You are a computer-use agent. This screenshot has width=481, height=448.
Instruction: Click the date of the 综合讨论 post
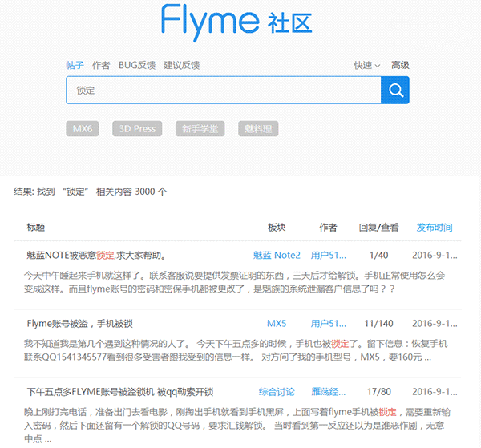point(435,392)
